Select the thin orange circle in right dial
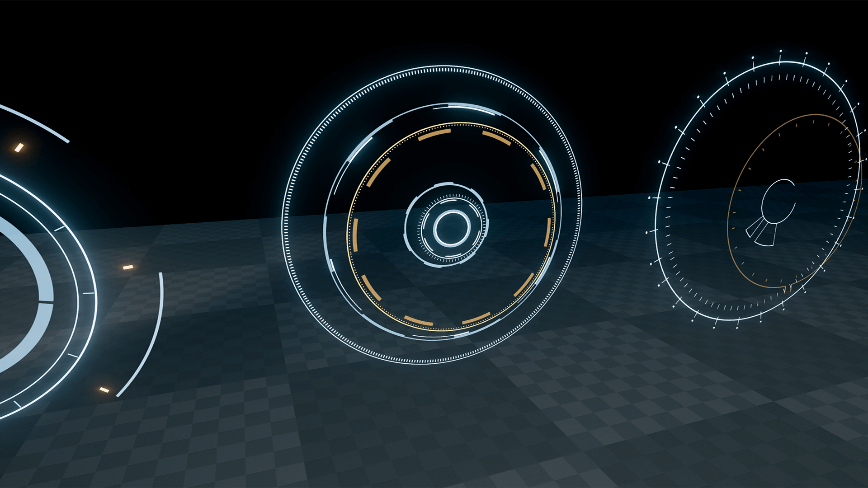The image size is (868, 488). (x=794, y=201)
